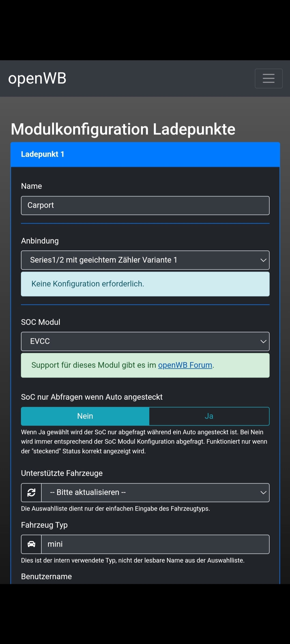
Task: Click the Modulkonfiguration Ladepunkte heading
Action: coord(123,129)
